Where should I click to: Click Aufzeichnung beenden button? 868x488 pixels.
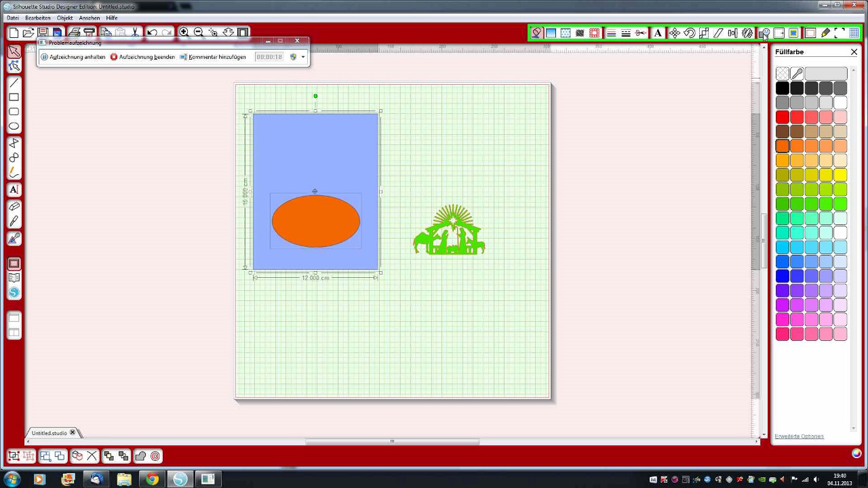(x=142, y=57)
